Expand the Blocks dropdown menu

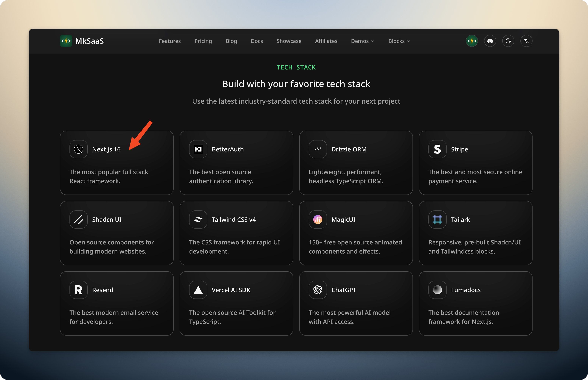pos(399,41)
